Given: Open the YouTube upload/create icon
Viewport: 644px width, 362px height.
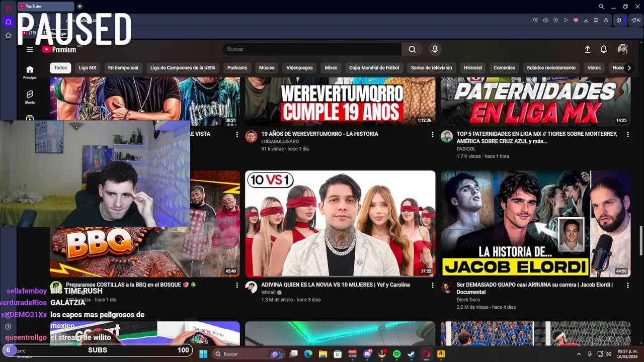Looking at the screenshot, I should tap(587, 49).
